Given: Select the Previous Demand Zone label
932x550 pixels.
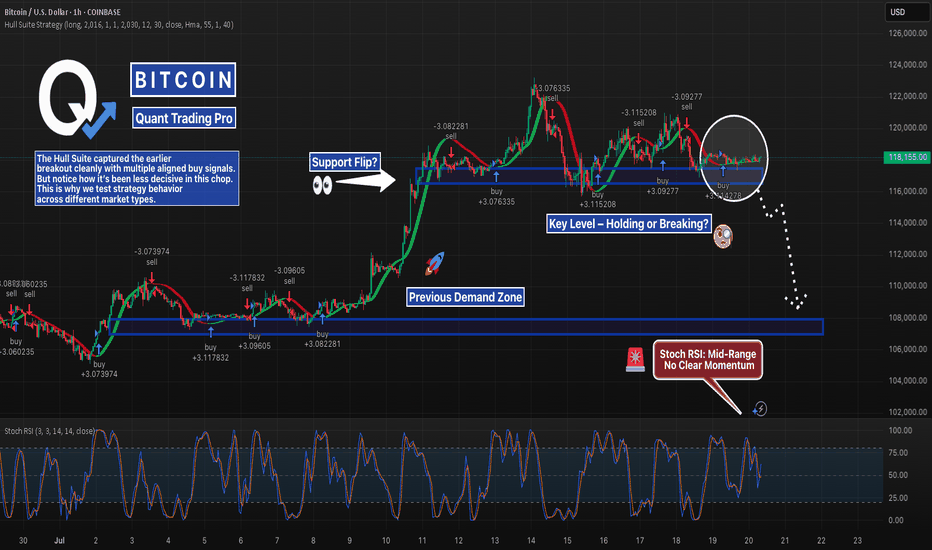Looking at the screenshot, I should click(465, 297).
